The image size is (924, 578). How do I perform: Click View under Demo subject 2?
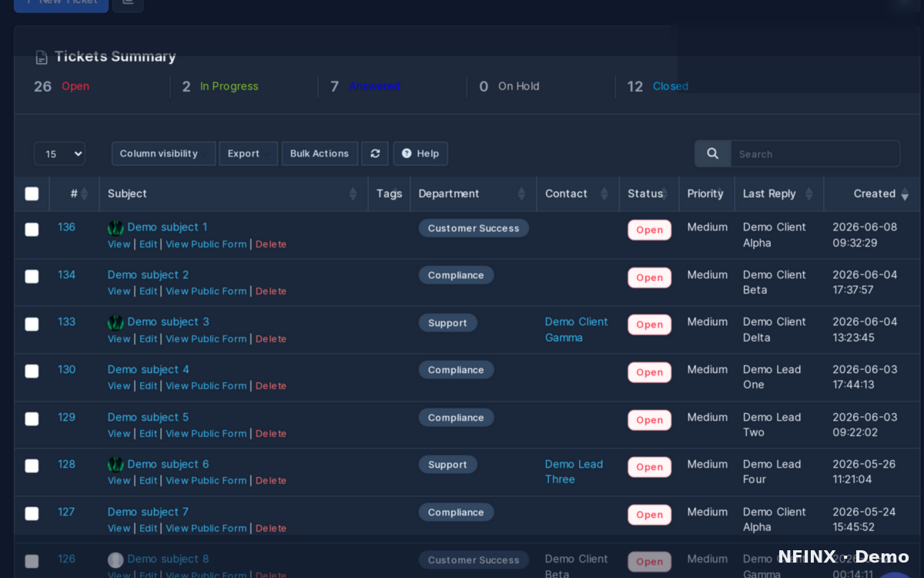119,291
